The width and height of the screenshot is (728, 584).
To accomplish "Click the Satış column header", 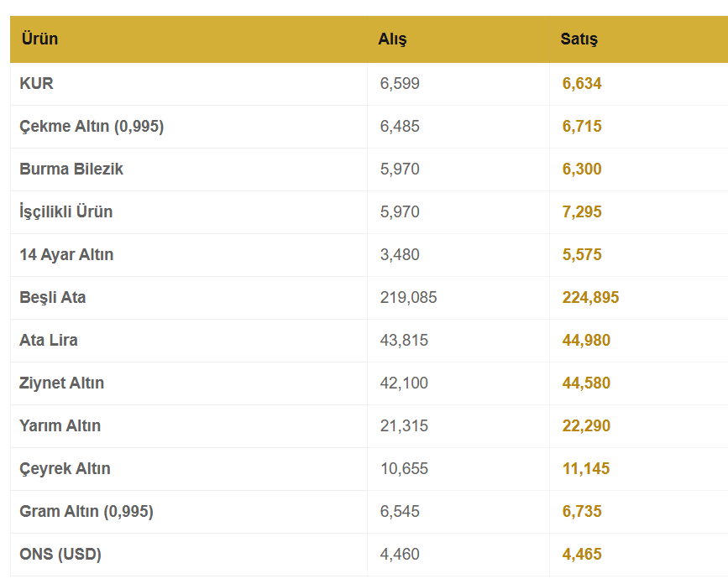I will click(x=579, y=39).
